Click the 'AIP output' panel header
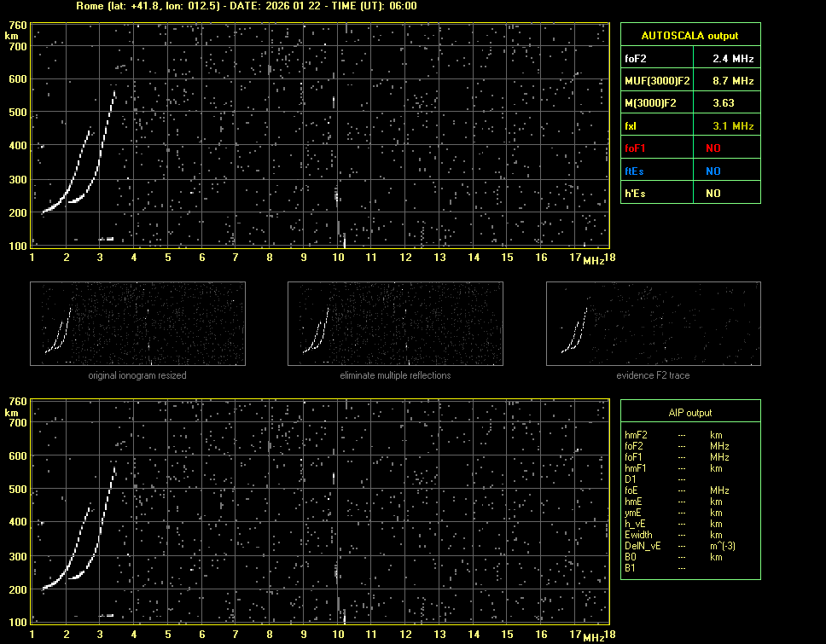Viewport: 826px width, 644px height. coord(689,413)
